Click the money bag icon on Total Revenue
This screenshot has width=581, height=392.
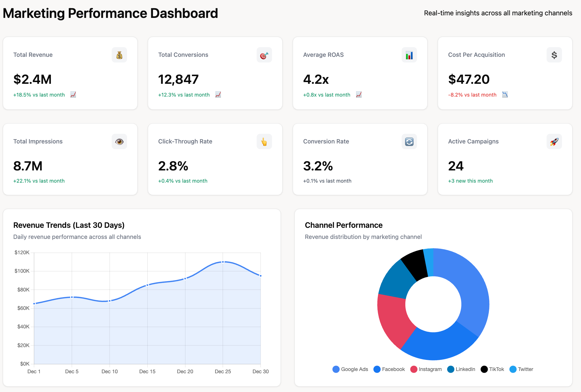point(119,55)
